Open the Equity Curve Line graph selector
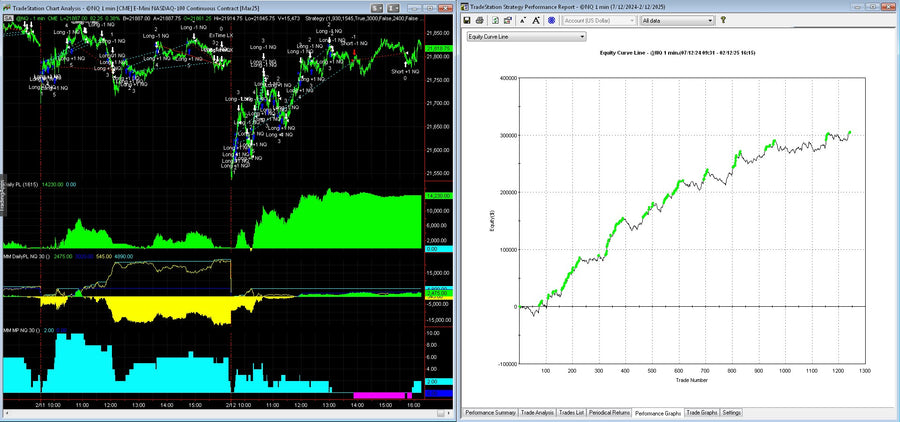This screenshot has width=900, height=422. coord(526,37)
